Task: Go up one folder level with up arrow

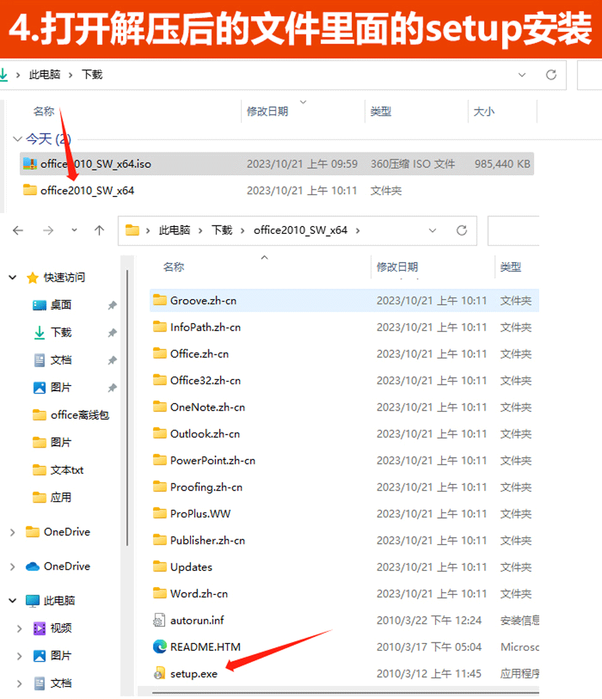Action: coord(99,230)
